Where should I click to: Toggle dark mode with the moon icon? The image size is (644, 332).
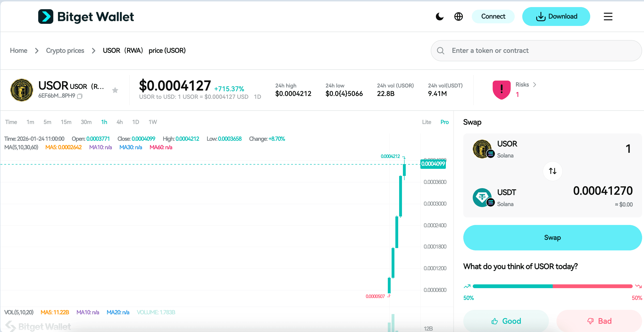[439, 17]
